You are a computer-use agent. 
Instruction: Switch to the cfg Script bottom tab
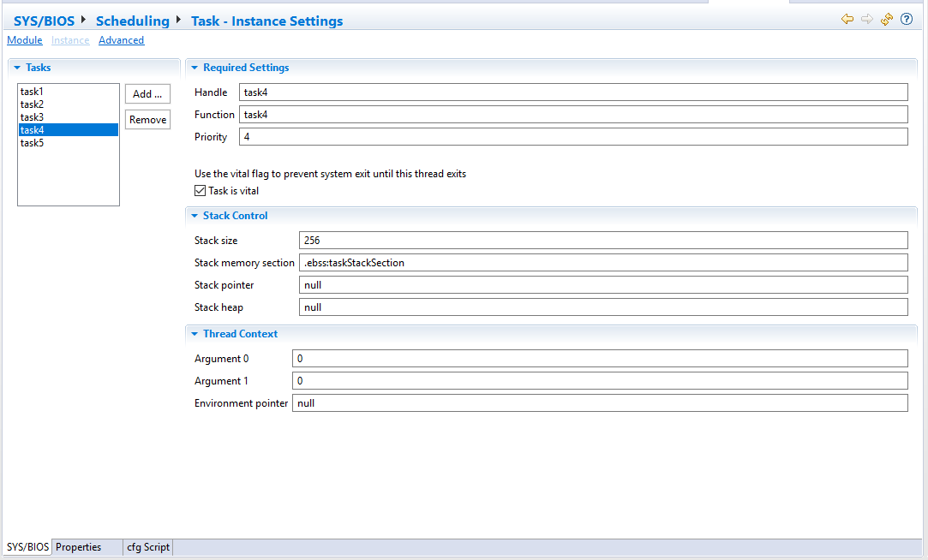click(x=148, y=547)
